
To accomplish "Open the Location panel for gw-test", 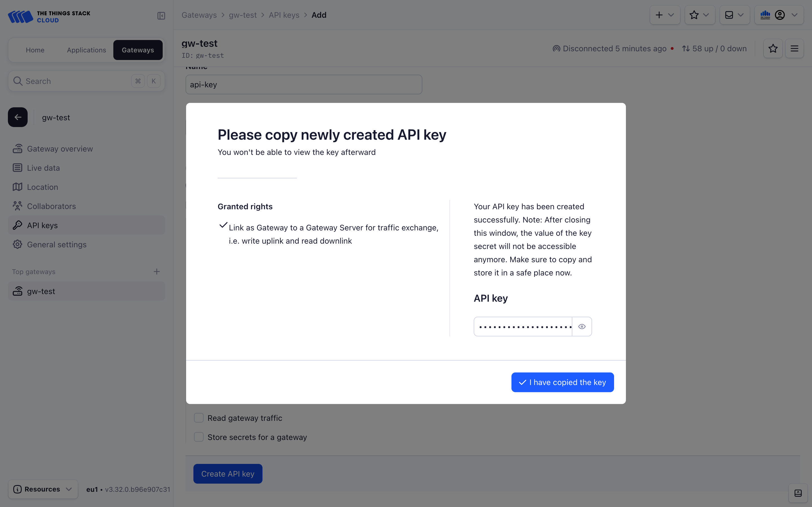I will 42,187.
